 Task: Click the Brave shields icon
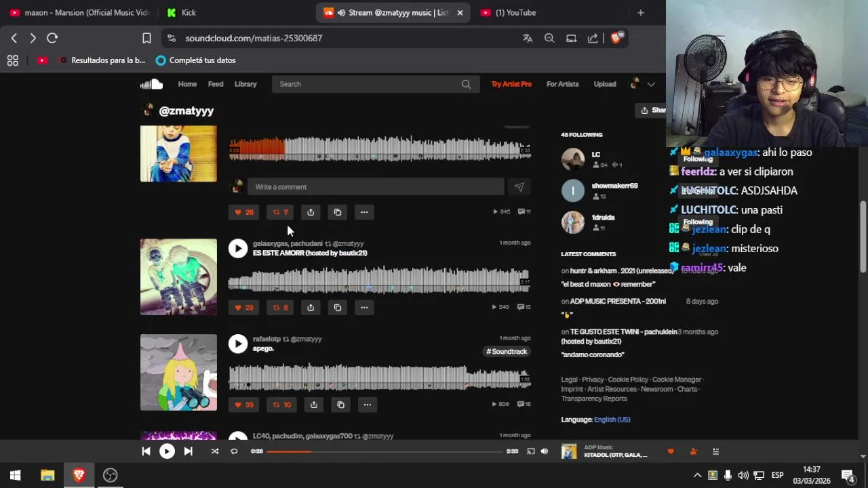coord(616,38)
